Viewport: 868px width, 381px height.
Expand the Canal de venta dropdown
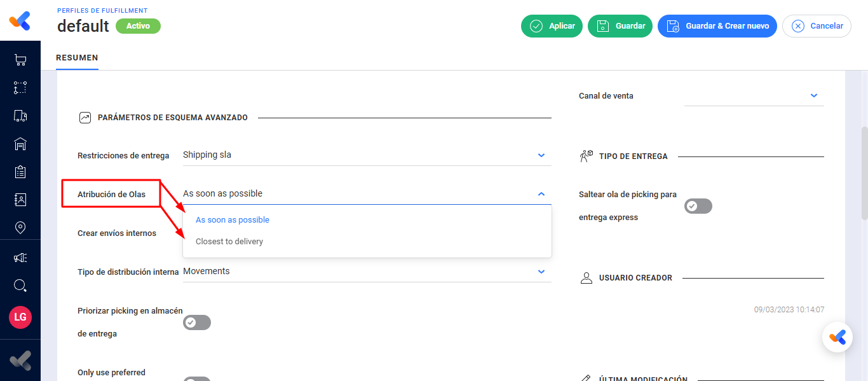[x=814, y=96]
